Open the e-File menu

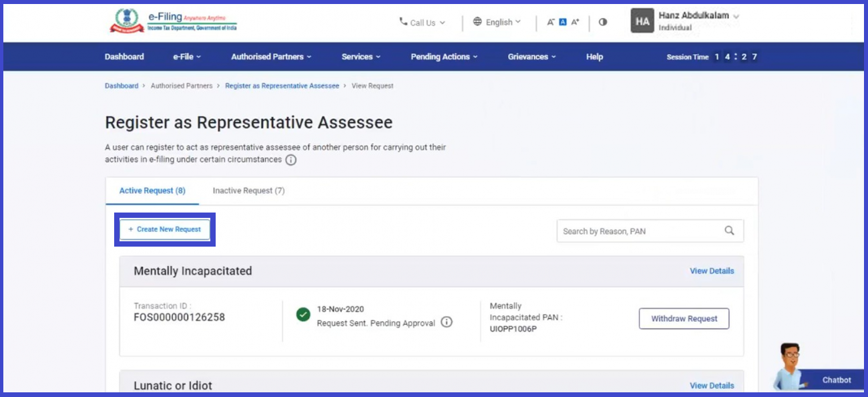187,57
